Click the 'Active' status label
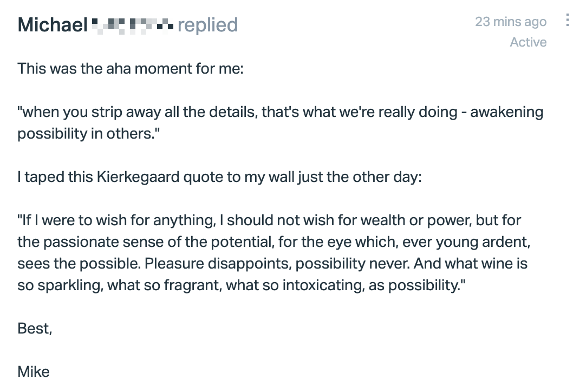 528,42
